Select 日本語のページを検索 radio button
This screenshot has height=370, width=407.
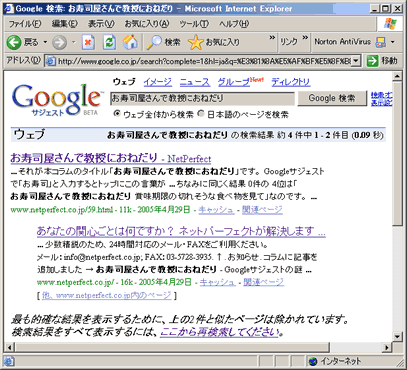click(x=201, y=114)
